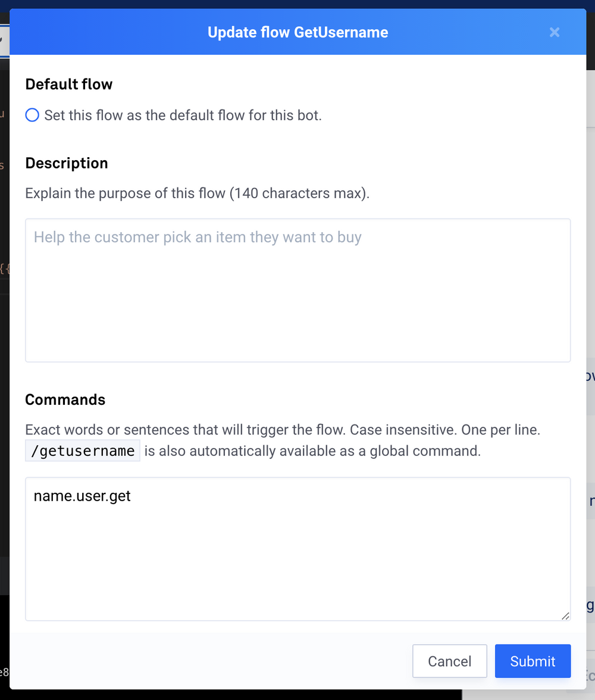Click the 'Exact words or sentences' help text
The height and width of the screenshot is (700, 595).
283,429
